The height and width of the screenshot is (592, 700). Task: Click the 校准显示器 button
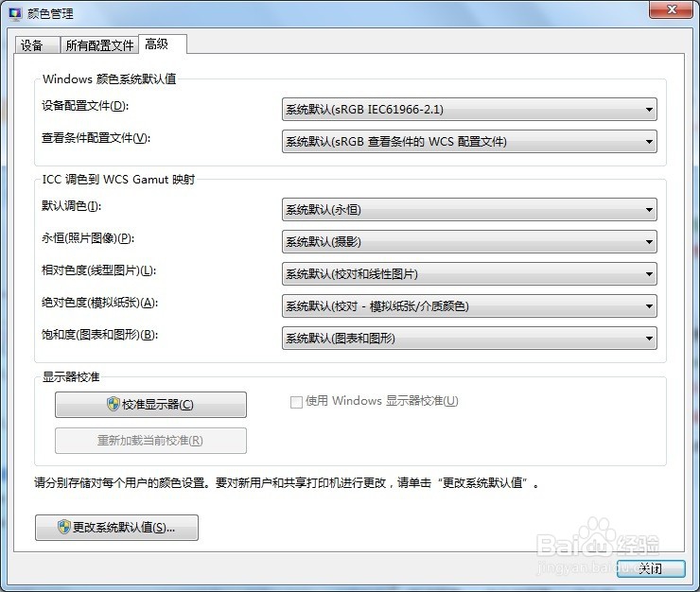click(x=150, y=405)
